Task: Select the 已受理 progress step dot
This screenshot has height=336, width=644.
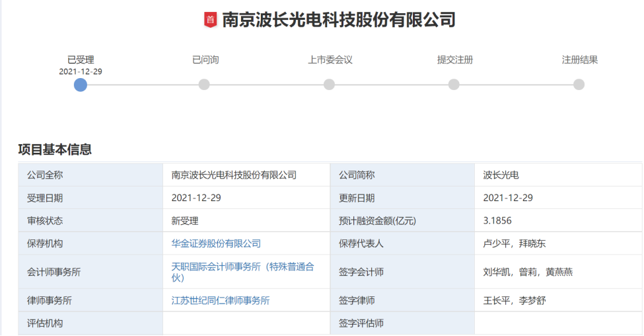Action: point(81,85)
